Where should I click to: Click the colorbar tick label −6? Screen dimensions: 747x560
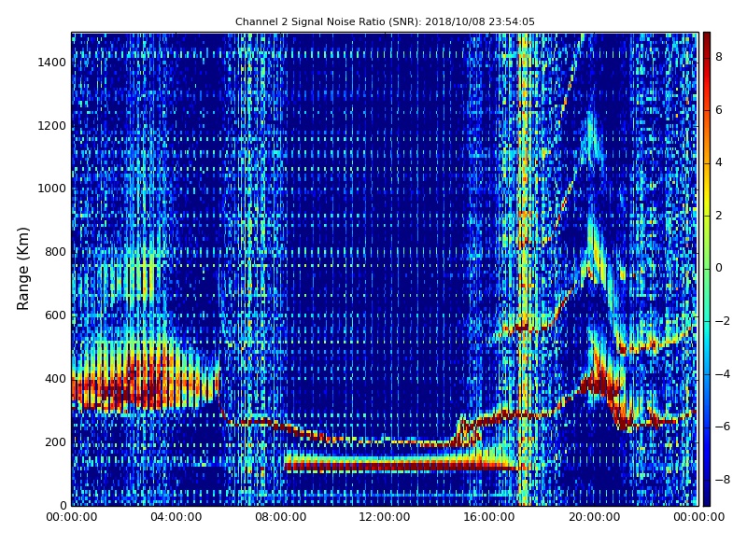(723, 427)
